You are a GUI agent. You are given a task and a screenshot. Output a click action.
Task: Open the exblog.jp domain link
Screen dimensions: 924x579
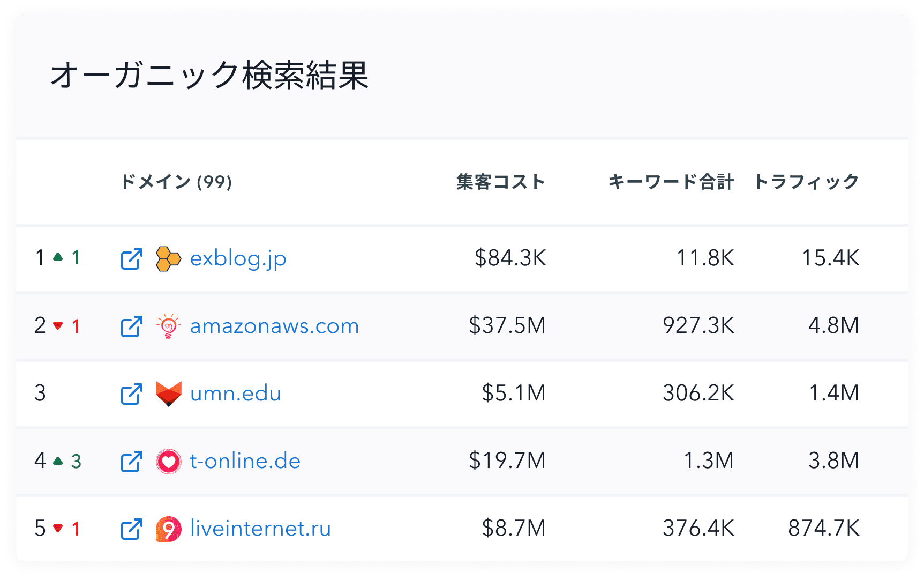238,259
